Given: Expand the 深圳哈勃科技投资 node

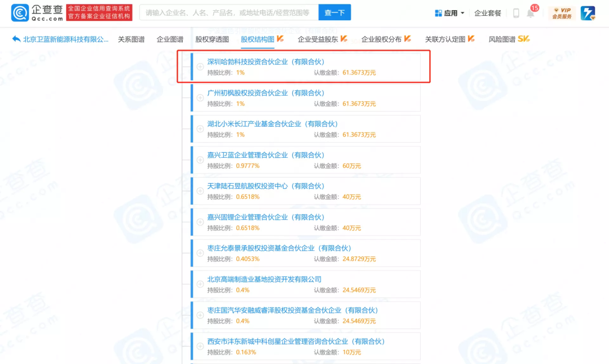Looking at the screenshot, I should [x=198, y=66].
